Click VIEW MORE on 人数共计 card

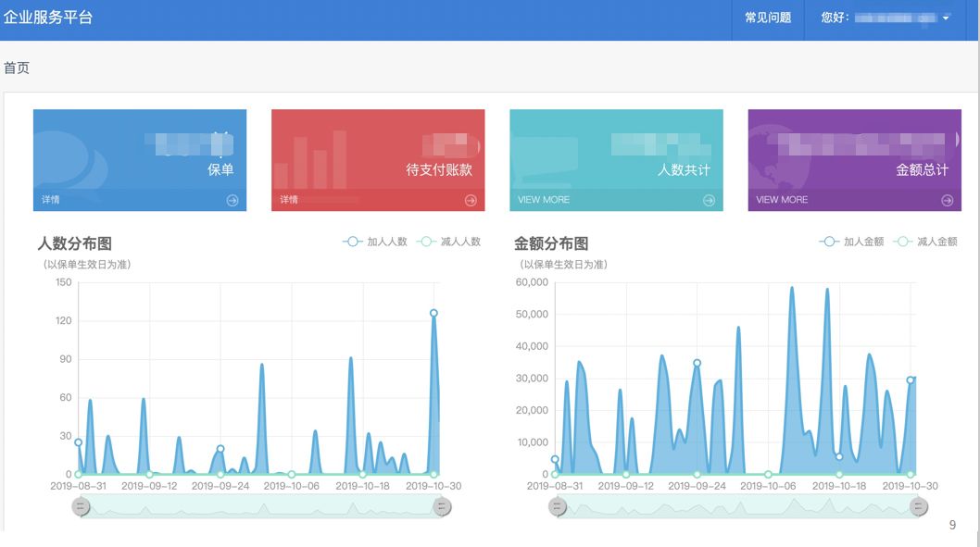[x=544, y=200]
